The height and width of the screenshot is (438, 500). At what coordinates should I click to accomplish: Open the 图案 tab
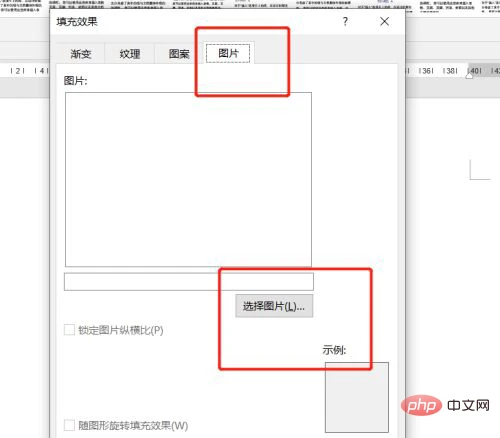click(x=179, y=54)
